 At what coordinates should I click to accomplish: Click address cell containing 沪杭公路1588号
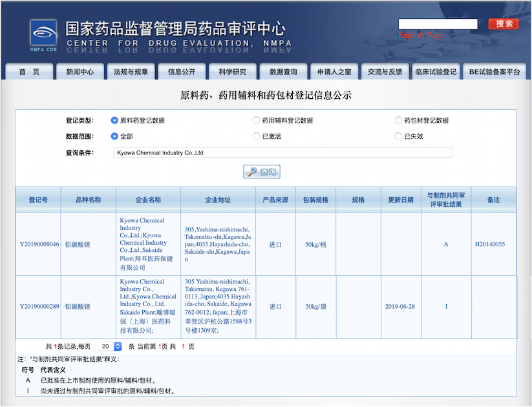(x=218, y=307)
